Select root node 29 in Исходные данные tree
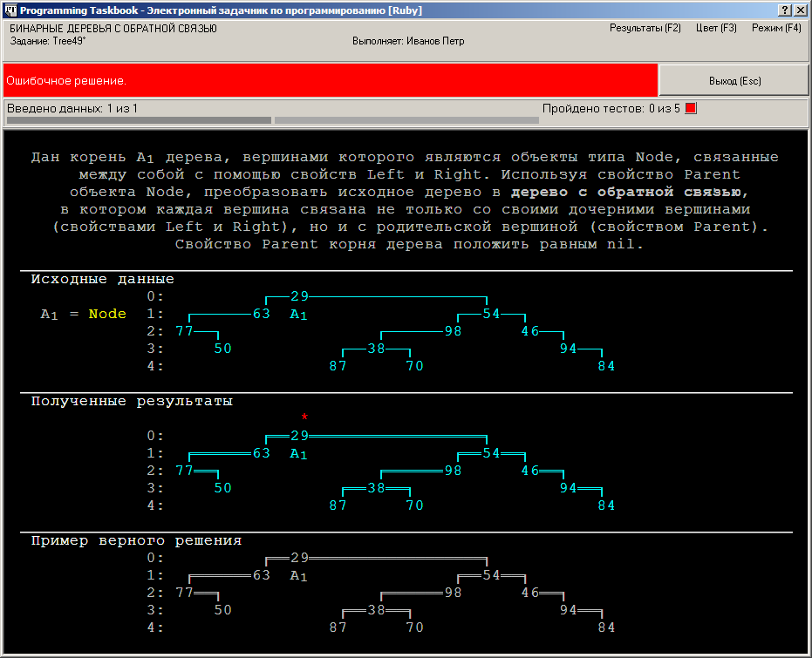Image resolution: width=812 pixels, height=658 pixels. (x=299, y=296)
